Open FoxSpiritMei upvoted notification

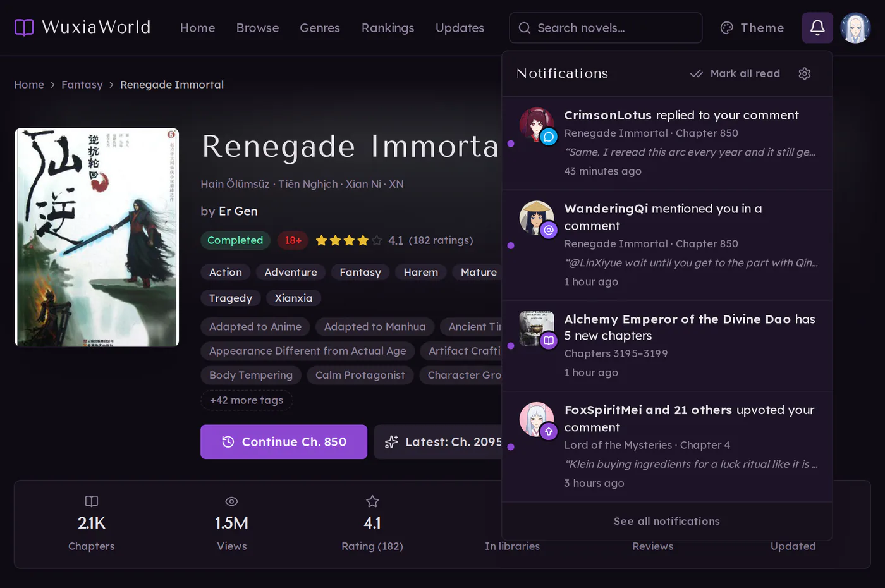667,447
